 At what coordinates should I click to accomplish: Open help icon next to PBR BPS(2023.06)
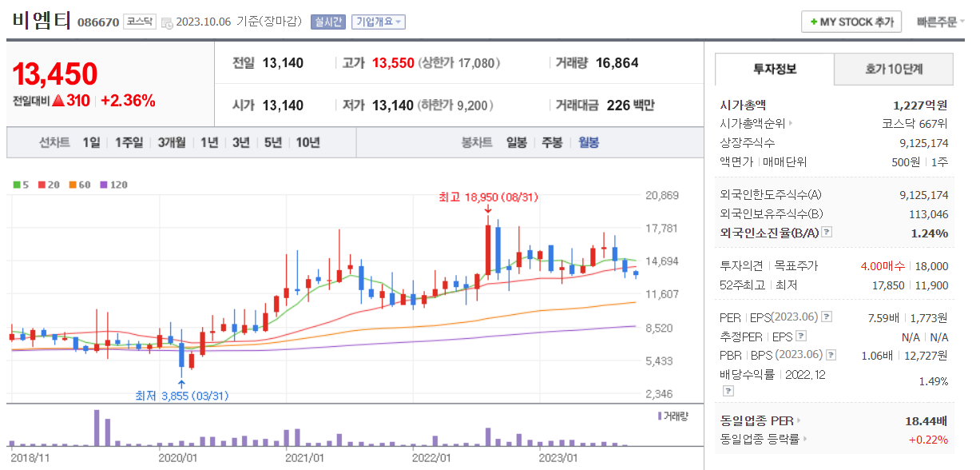[x=831, y=355]
